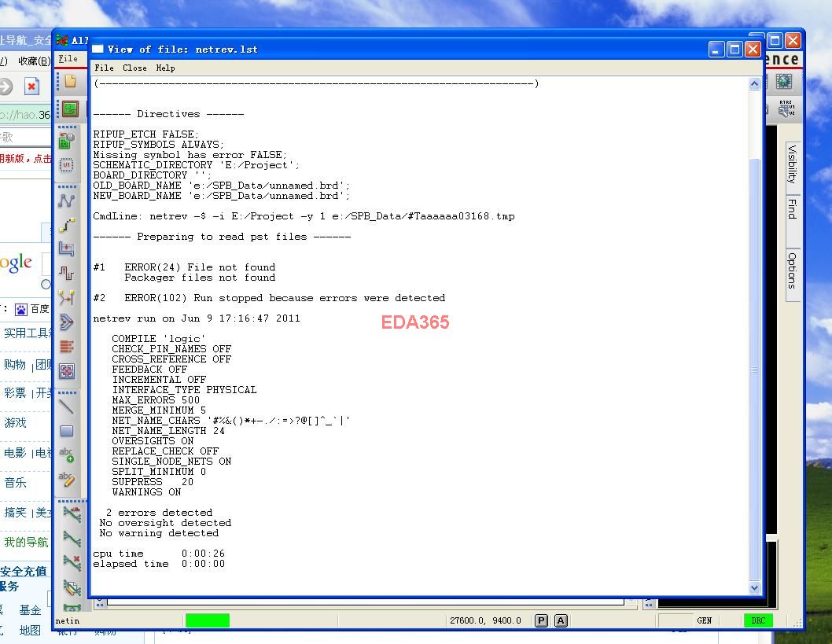Click the Create Fanout icon
Image resolution: width=832 pixels, height=644 pixels.
coord(67,322)
